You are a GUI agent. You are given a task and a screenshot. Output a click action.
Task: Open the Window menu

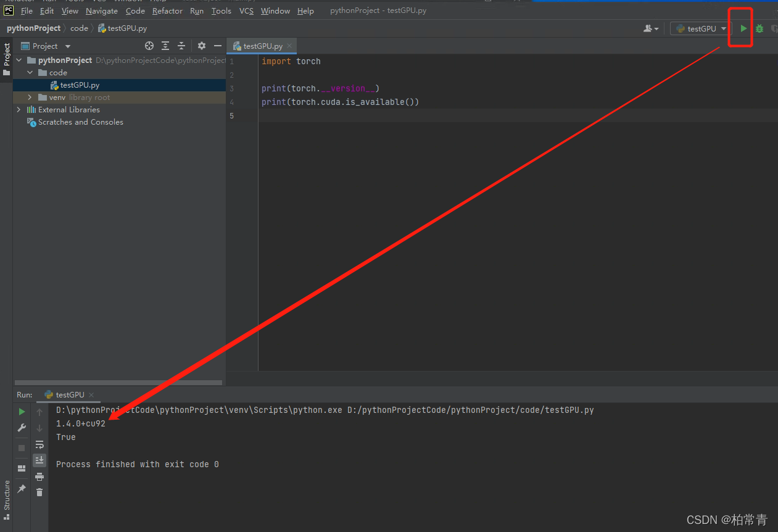pos(275,11)
